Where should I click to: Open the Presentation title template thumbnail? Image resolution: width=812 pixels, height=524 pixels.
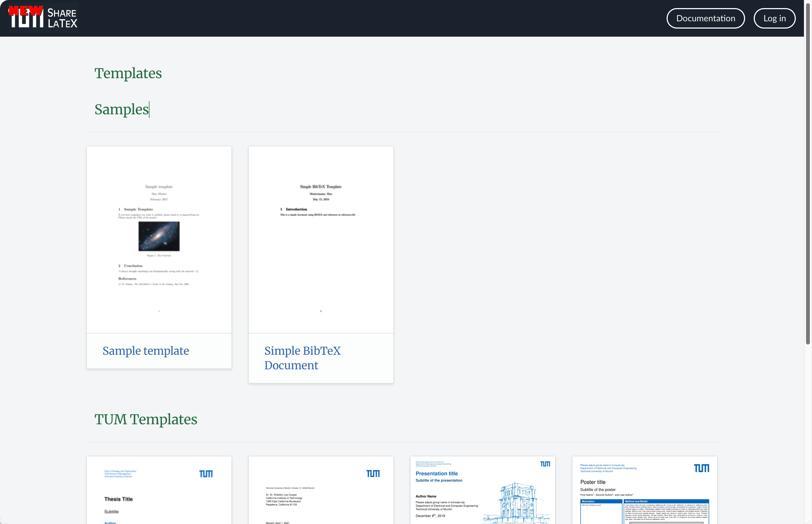(482, 490)
